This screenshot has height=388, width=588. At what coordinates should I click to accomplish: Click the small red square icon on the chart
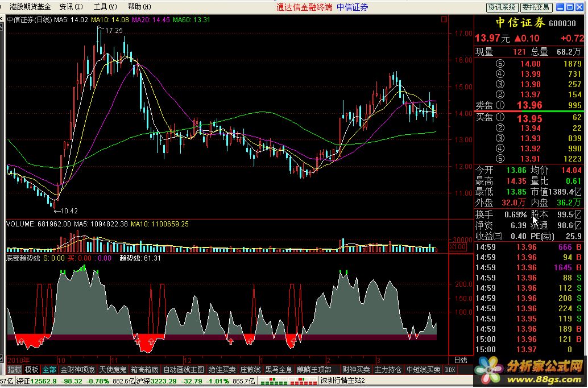pos(444,19)
